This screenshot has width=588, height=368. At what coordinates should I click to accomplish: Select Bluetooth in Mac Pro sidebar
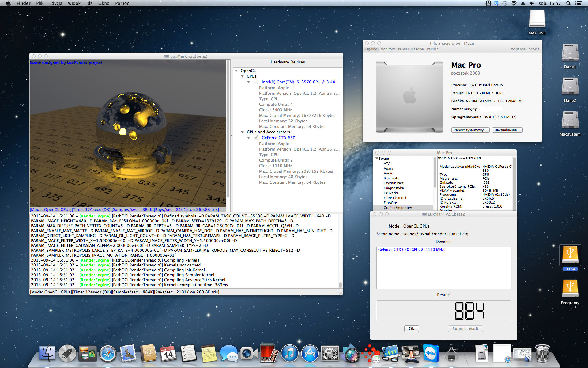pos(391,178)
